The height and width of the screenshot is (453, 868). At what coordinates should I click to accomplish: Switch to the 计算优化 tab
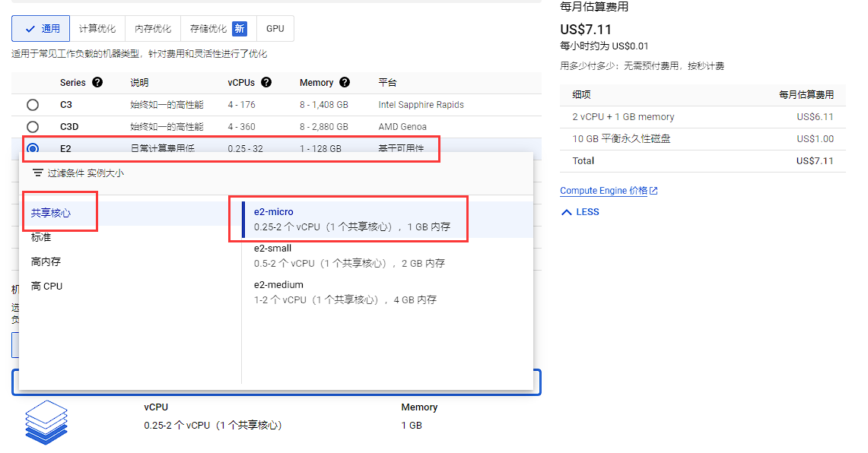[97, 29]
